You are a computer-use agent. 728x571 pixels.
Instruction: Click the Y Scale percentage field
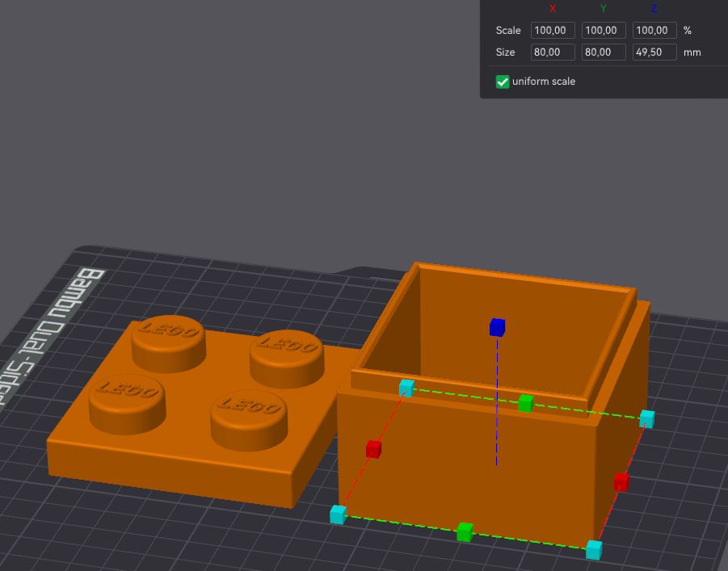point(604,30)
